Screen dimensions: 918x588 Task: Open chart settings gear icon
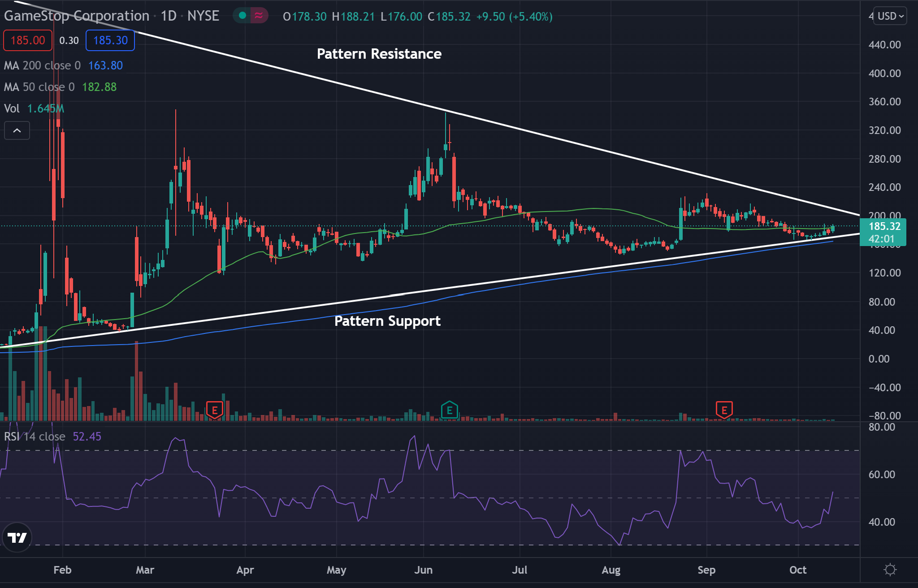coord(890,570)
